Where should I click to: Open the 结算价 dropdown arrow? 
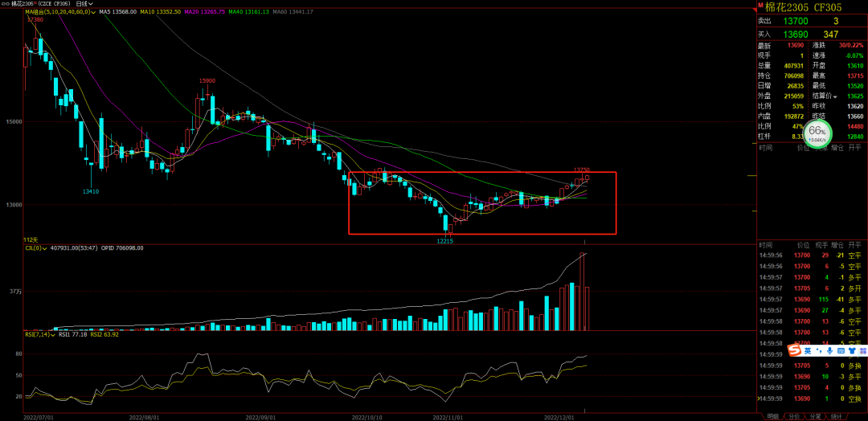(835, 96)
